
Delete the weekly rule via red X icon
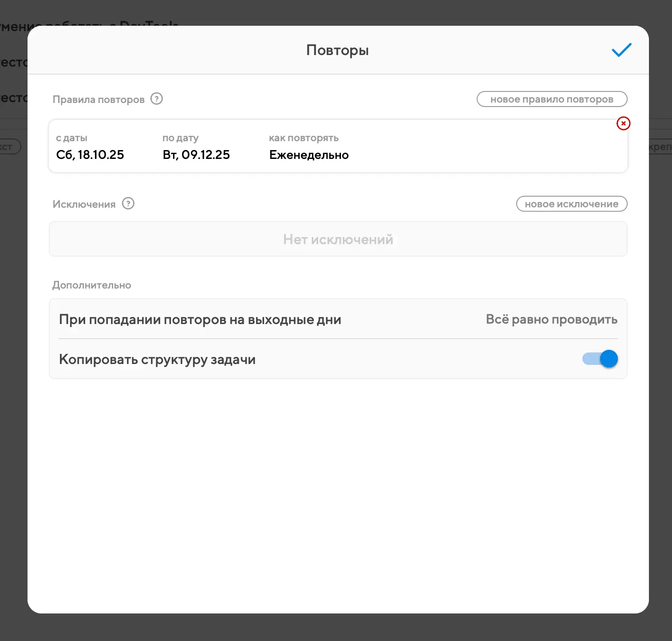[x=623, y=123]
